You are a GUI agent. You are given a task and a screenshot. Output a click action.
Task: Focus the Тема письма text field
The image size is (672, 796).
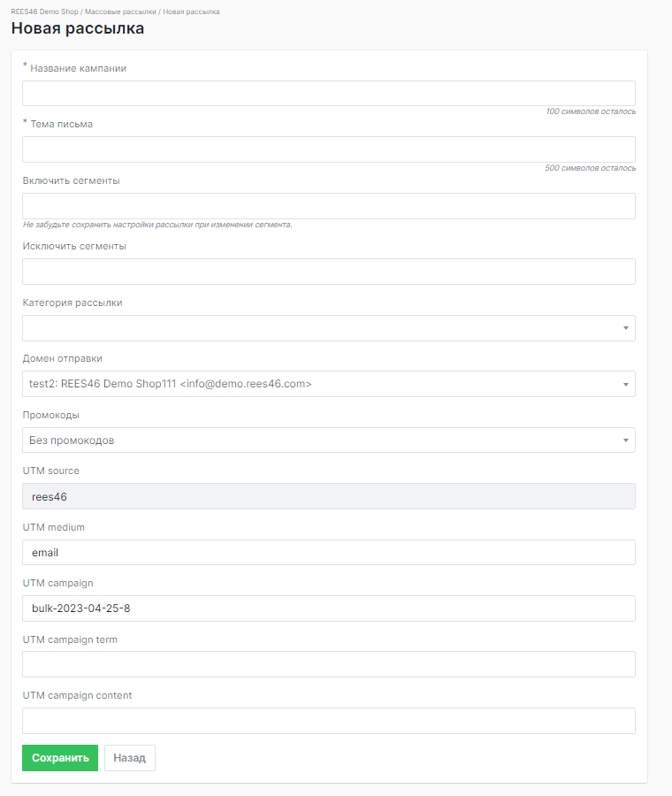pos(328,149)
